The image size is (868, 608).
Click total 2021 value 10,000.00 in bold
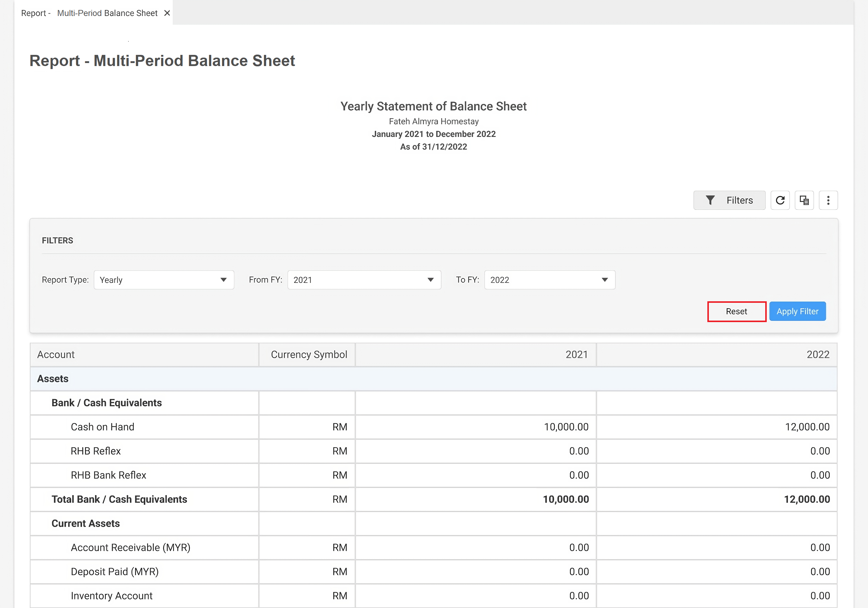pos(566,499)
